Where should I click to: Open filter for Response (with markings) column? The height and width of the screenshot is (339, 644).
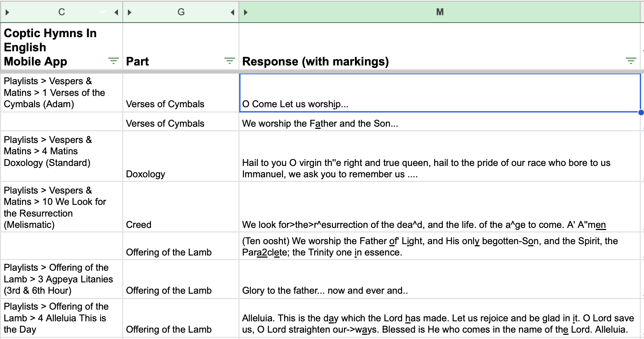pyautogui.click(x=631, y=61)
